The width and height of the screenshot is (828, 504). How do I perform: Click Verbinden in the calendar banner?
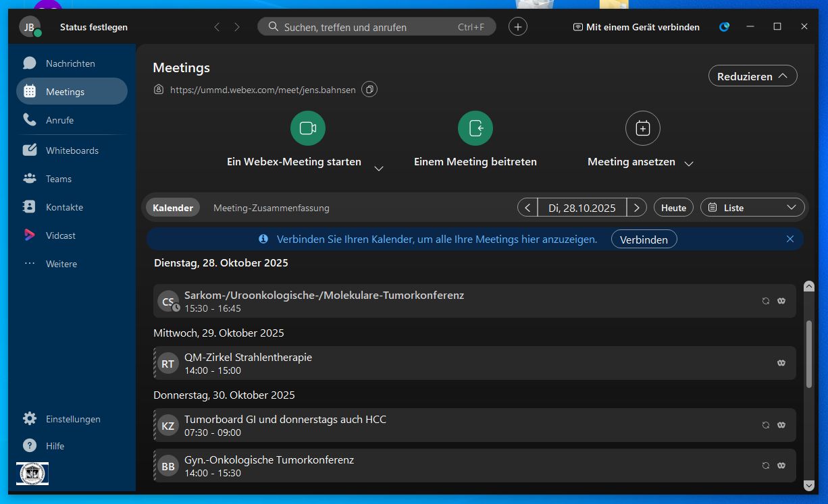point(644,240)
